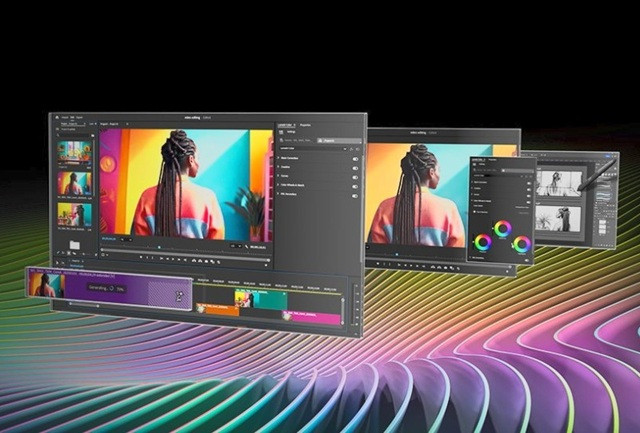Click the timeline horizontal zoom slider
The width and height of the screenshot is (640, 433).
pos(84,304)
